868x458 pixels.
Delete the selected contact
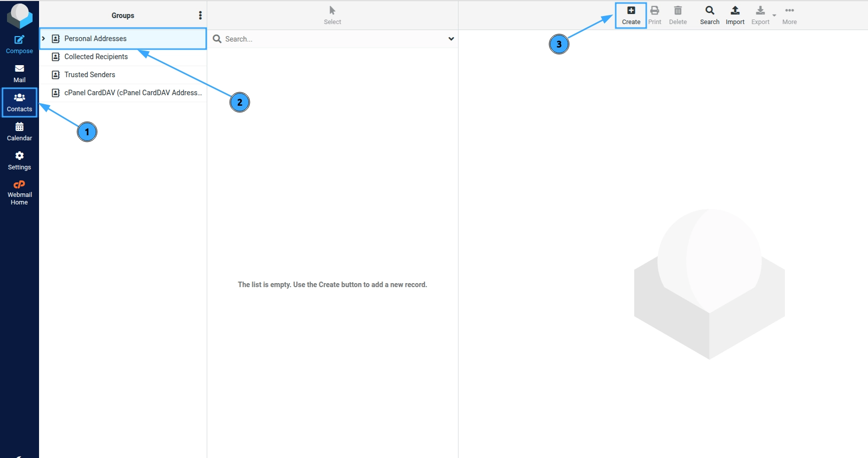(678, 16)
